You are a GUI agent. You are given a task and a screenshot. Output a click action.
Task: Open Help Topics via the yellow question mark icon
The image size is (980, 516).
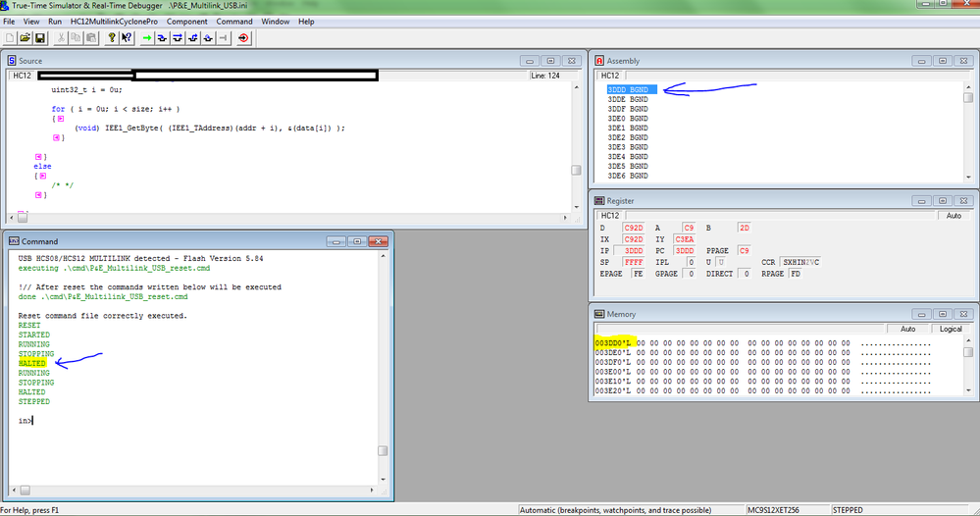111,38
